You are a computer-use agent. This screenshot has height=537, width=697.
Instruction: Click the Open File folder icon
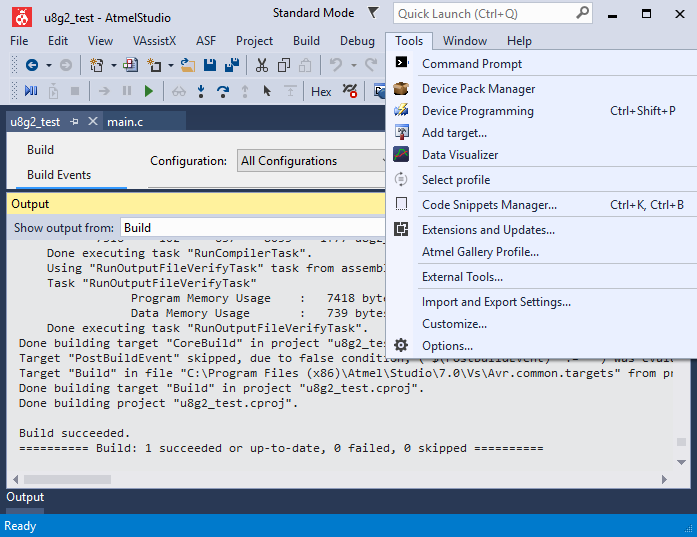click(189, 65)
